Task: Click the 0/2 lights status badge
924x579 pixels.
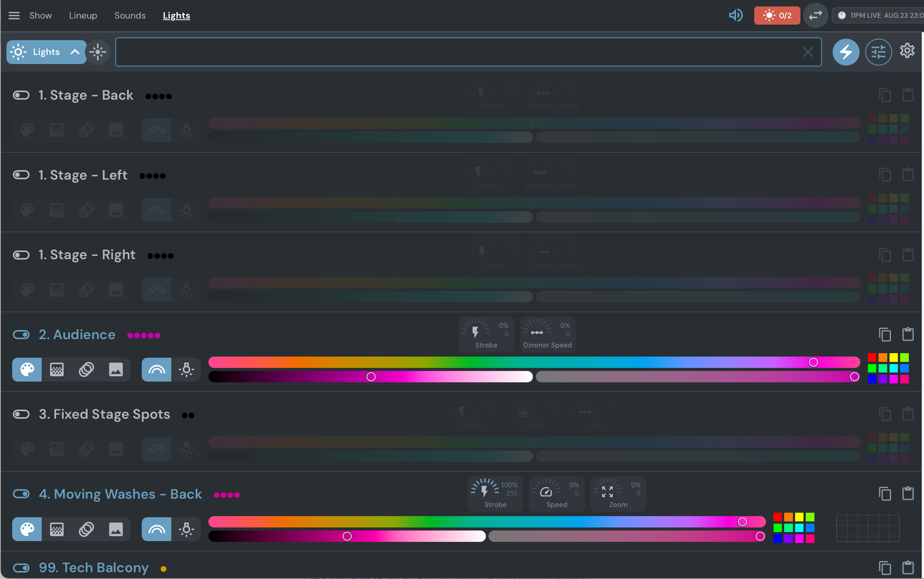Action: tap(777, 15)
